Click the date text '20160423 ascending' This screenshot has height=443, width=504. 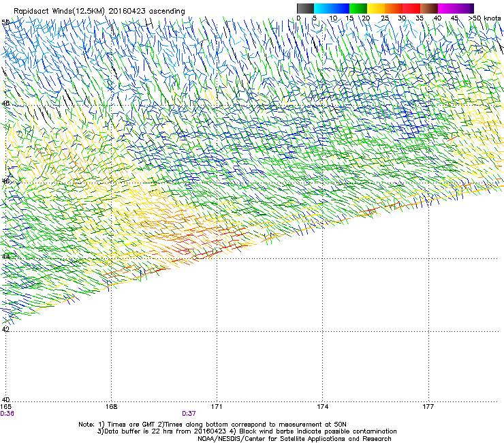146,12
